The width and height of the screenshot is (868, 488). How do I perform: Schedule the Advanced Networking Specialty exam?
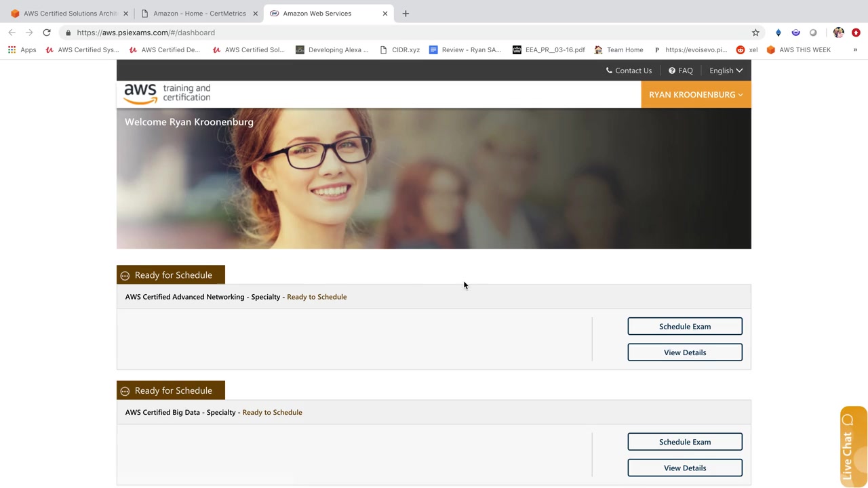[x=685, y=326]
